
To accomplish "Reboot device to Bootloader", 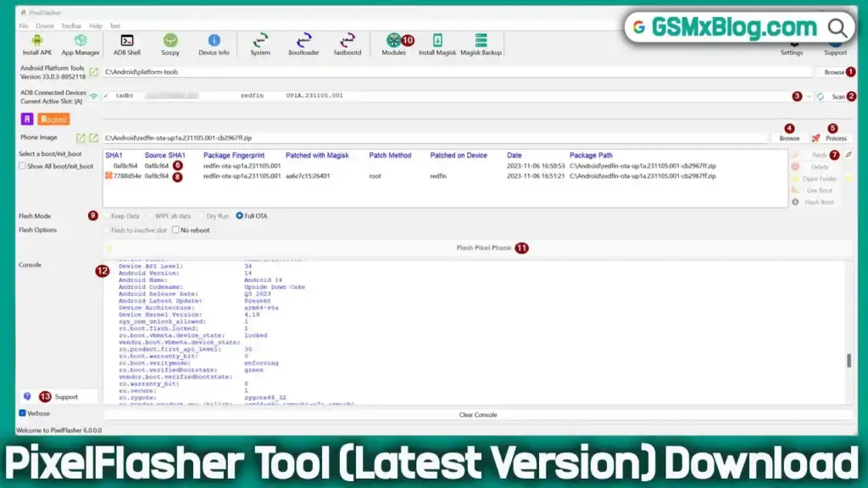I will (x=303, y=44).
